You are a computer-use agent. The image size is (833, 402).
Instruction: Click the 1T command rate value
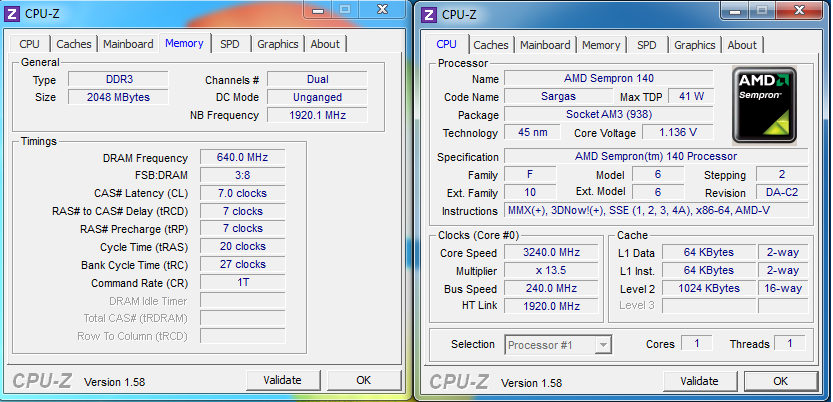pyautogui.click(x=242, y=283)
